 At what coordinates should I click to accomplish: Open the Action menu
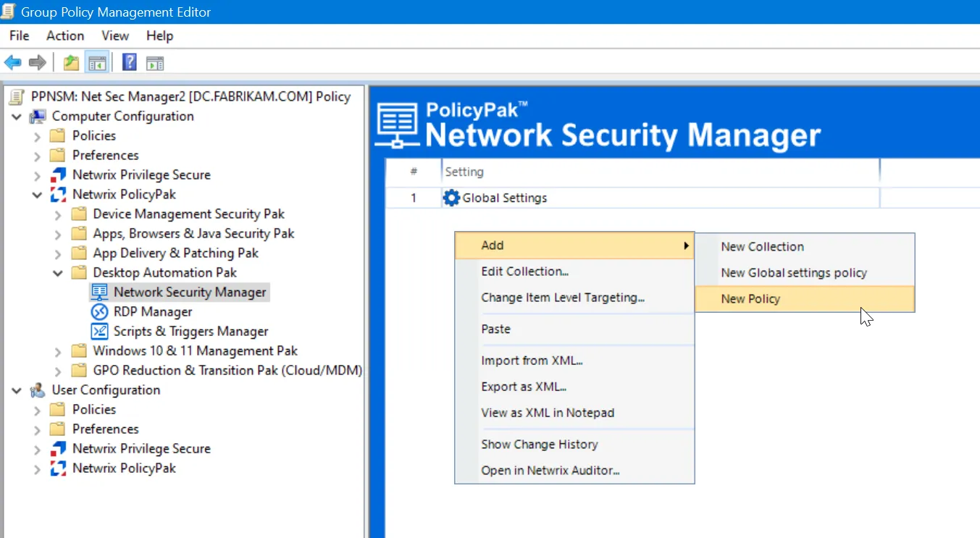click(65, 35)
